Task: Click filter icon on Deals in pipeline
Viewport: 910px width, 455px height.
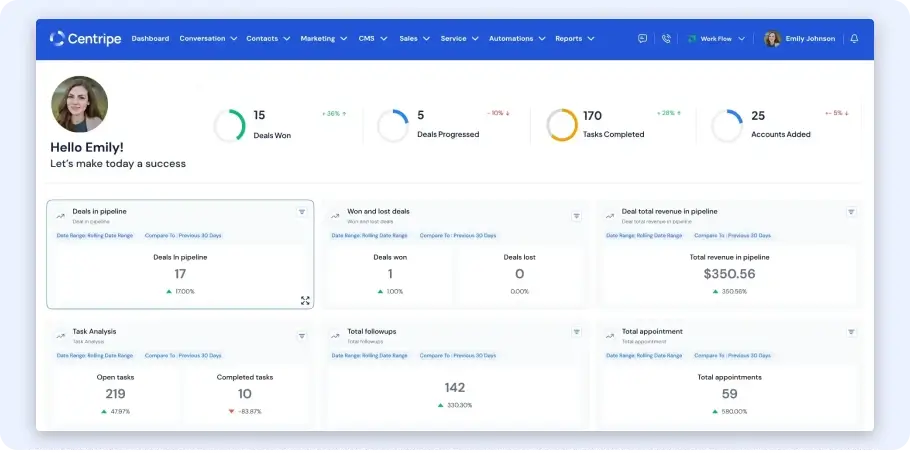Action: pos(302,212)
